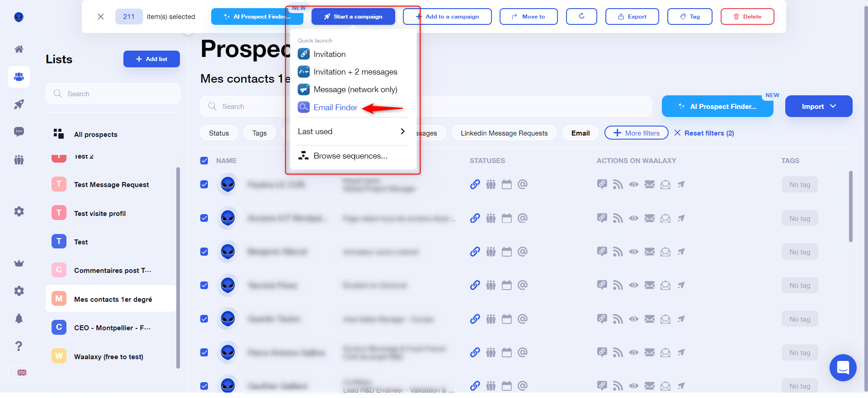
Task: Open the team group icon in sidebar
Action: click(x=19, y=159)
